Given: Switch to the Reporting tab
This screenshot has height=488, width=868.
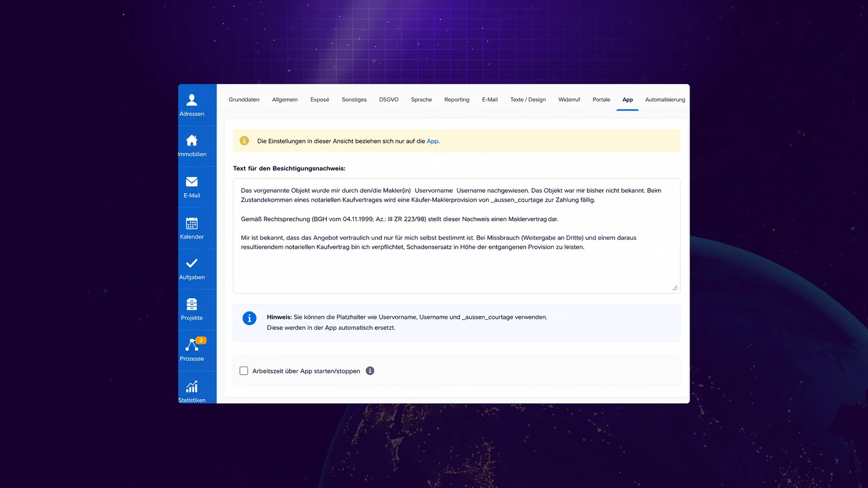Looking at the screenshot, I should point(457,100).
